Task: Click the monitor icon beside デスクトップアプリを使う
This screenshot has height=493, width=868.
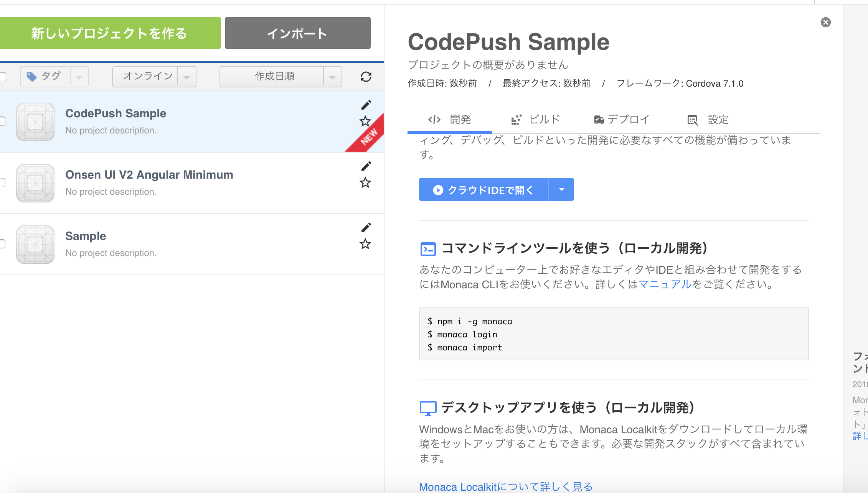Action: tap(428, 408)
